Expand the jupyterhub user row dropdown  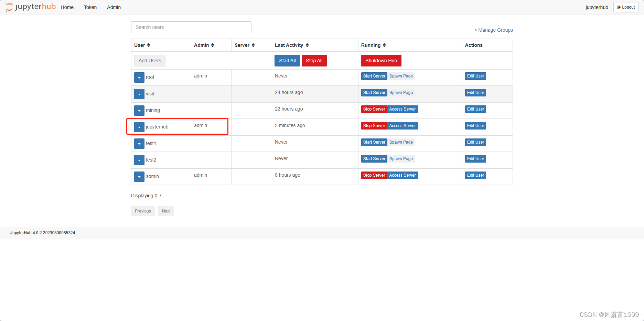(x=139, y=127)
